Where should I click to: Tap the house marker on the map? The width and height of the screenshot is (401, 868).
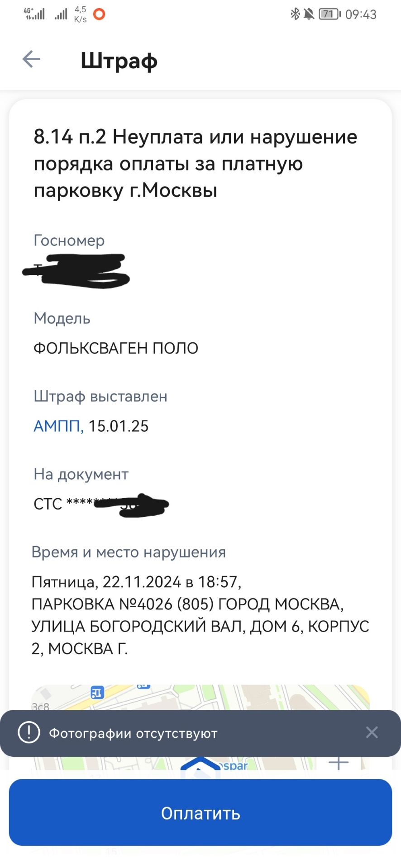(200, 764)
